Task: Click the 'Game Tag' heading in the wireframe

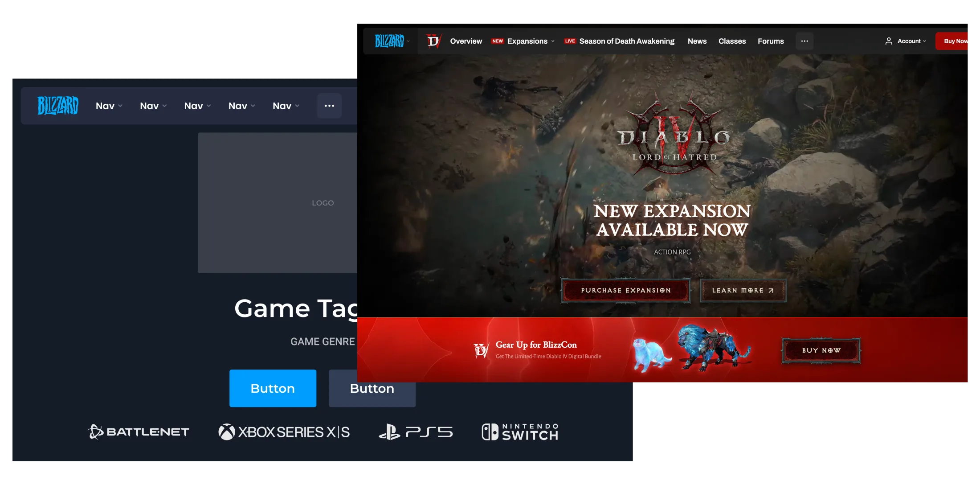Action: (x=296, y=308)
